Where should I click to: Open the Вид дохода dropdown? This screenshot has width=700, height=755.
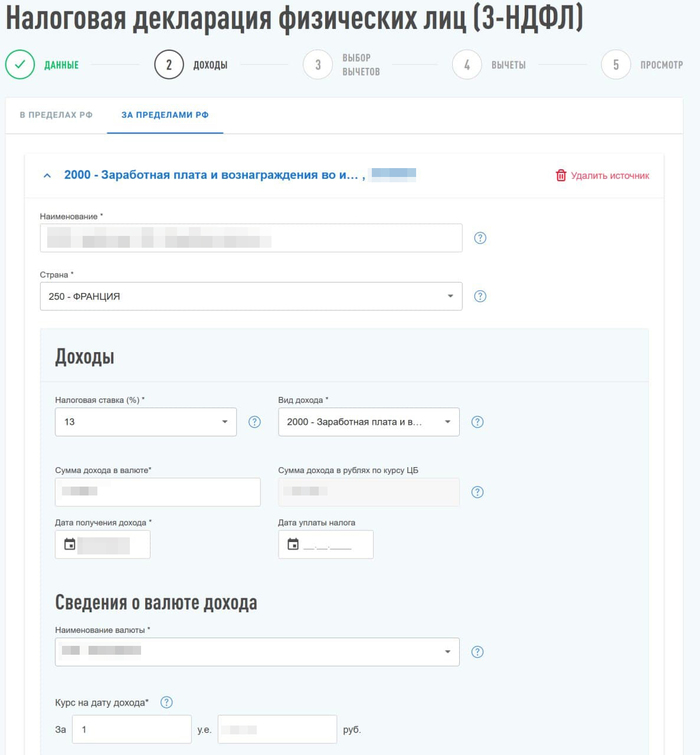coord(368,422)
